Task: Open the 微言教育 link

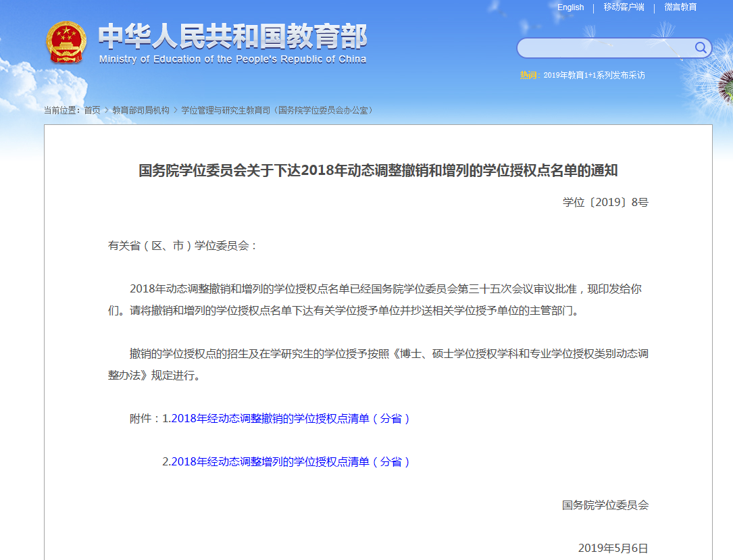Action: point(680,7)
